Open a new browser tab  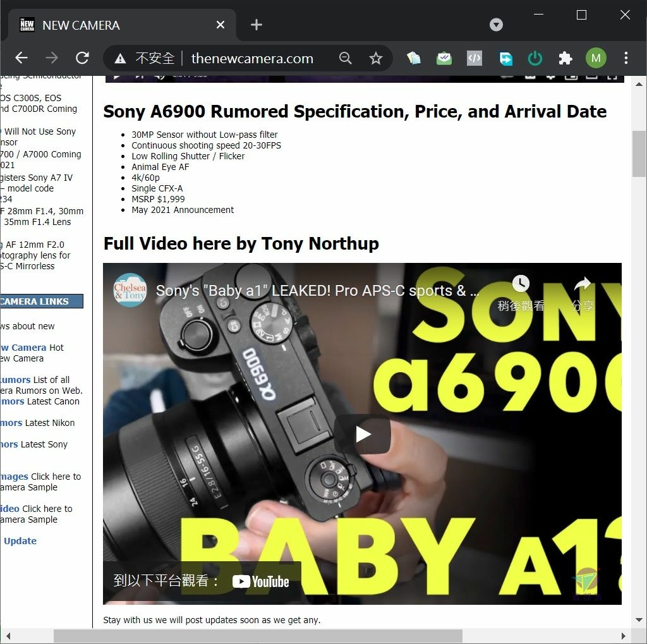257,25
